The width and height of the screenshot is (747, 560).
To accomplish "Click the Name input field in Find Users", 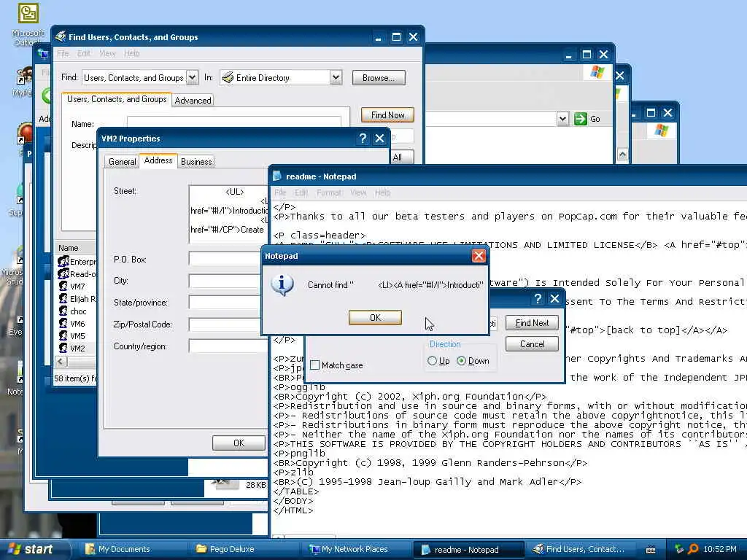I will click(234, 122).
